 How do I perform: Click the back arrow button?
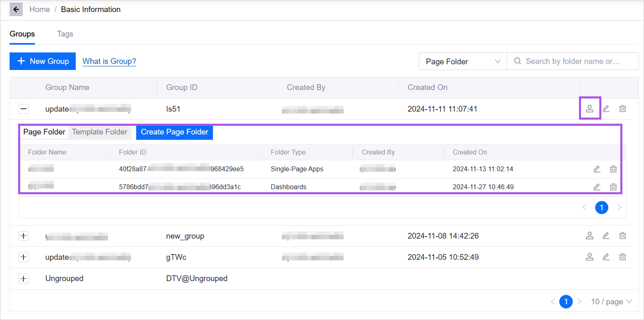point(16,9)
